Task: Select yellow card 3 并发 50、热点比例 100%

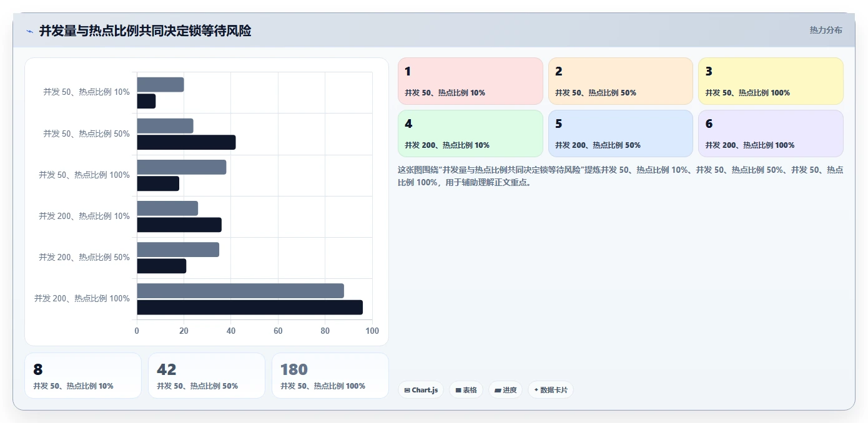Action: coord(771,81)
